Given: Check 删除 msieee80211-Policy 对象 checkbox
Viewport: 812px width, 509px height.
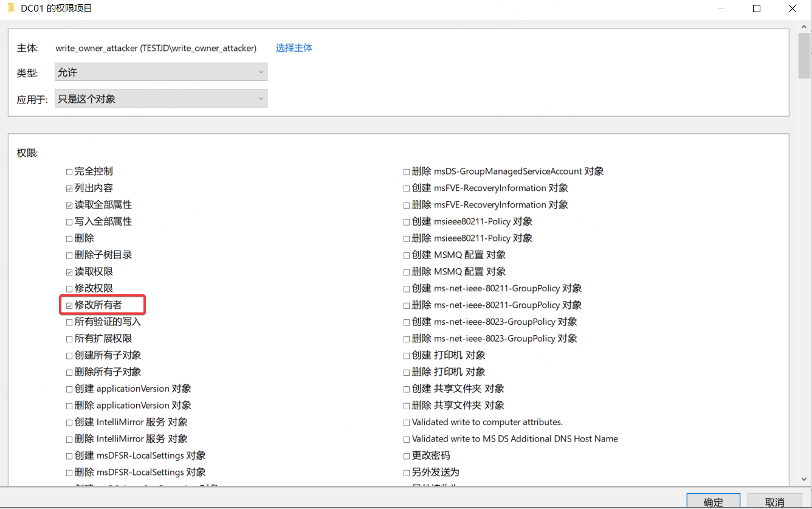Looking at the screenshot, I should point(407,239).
